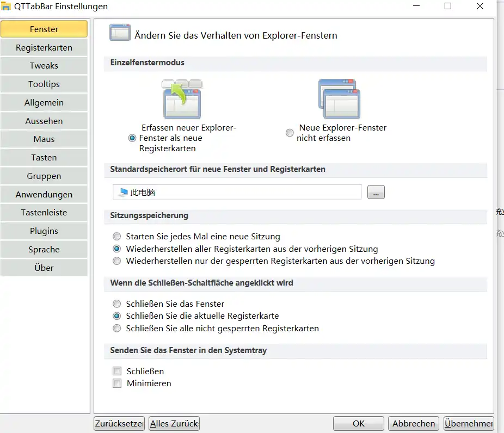Click 'Senden Sie das Fenster in den Systemtray' header

296,350
